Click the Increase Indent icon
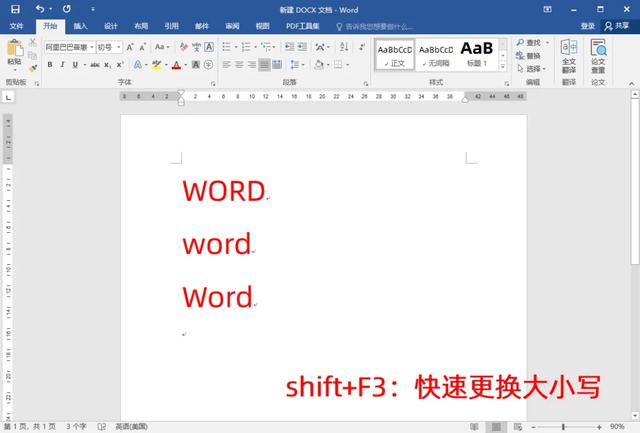This screenshot has width=640, height=433. 302,47
